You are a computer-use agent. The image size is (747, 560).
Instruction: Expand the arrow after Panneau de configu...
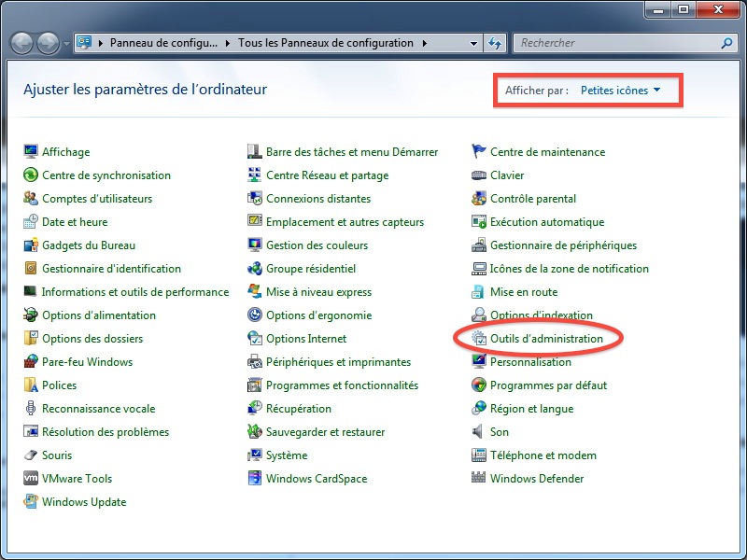(x=228, y=43)
